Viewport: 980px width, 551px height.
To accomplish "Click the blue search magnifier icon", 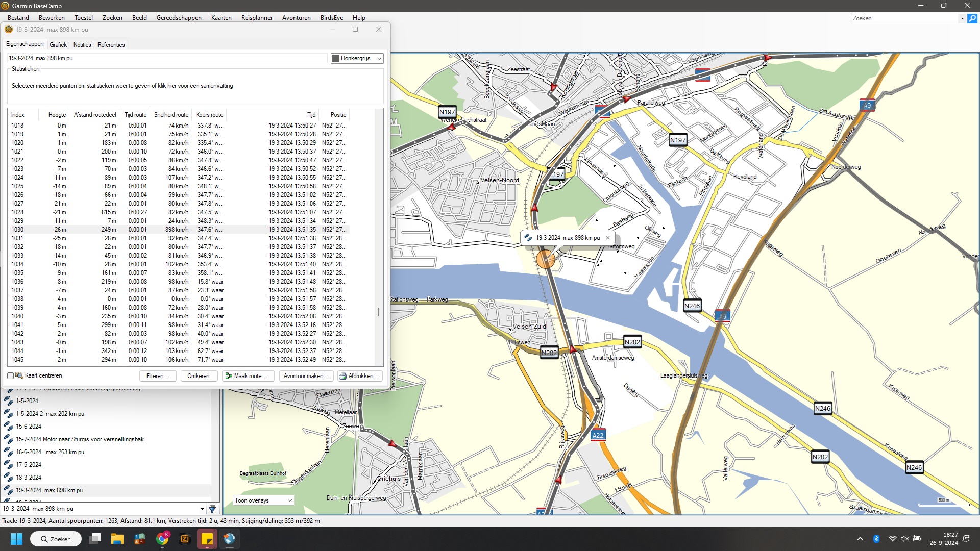I will click(x=972, y=18).
